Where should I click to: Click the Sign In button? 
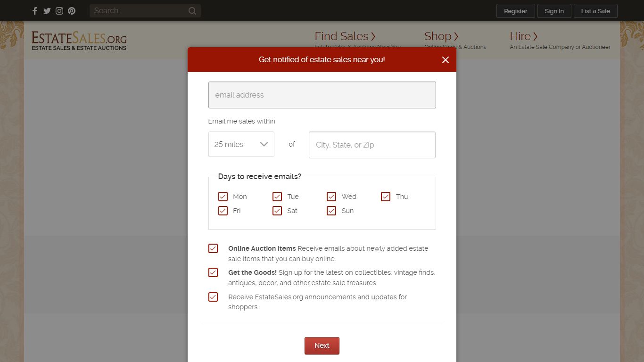click(554, 11)
